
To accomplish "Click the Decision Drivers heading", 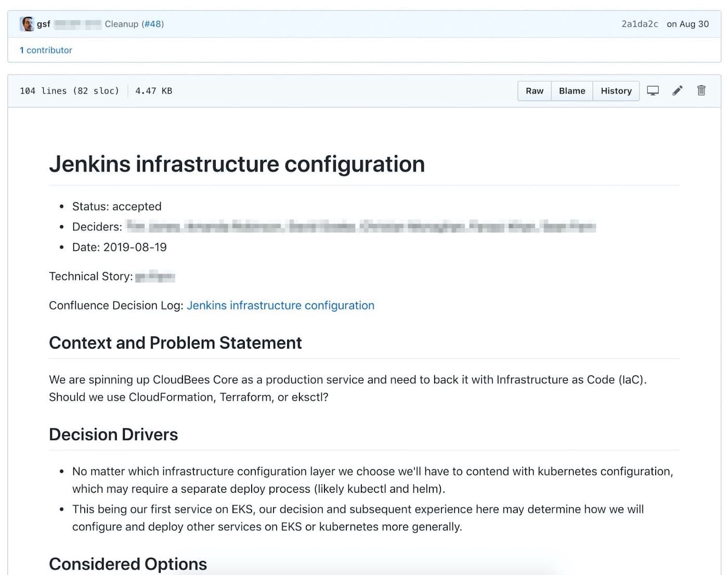I will 113,434.
